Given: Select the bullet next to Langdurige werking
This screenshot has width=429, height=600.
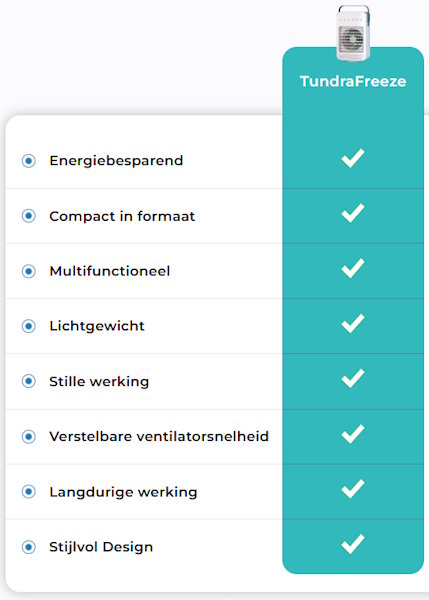Looking at the screenshot, I should (28, 492).
